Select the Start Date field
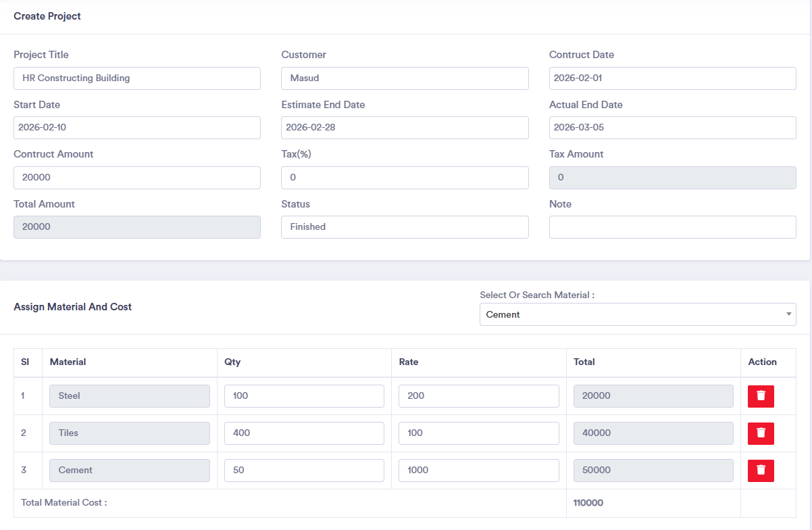Image resolution: width=812 pixels, height=530 pixels. click(137, 128)
